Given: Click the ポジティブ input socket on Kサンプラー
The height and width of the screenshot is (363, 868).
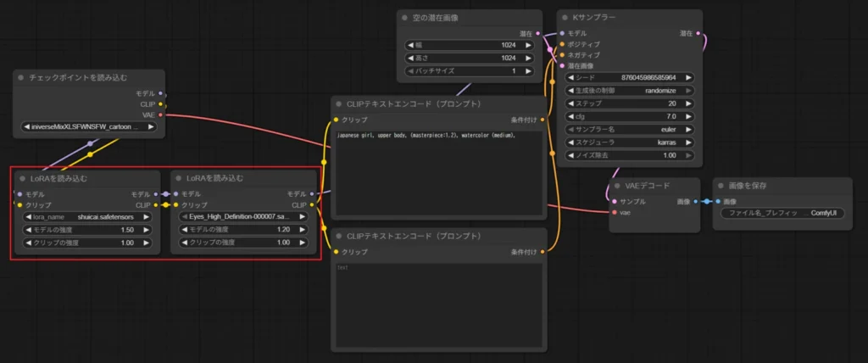Looking at the screenshot, I should [x=563, y=44].
